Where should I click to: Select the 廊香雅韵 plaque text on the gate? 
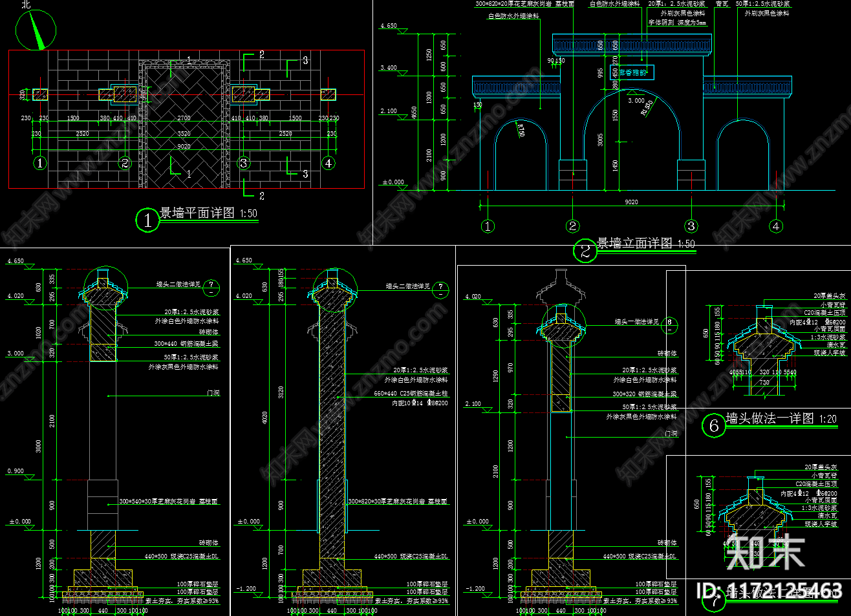coord(632,72)
